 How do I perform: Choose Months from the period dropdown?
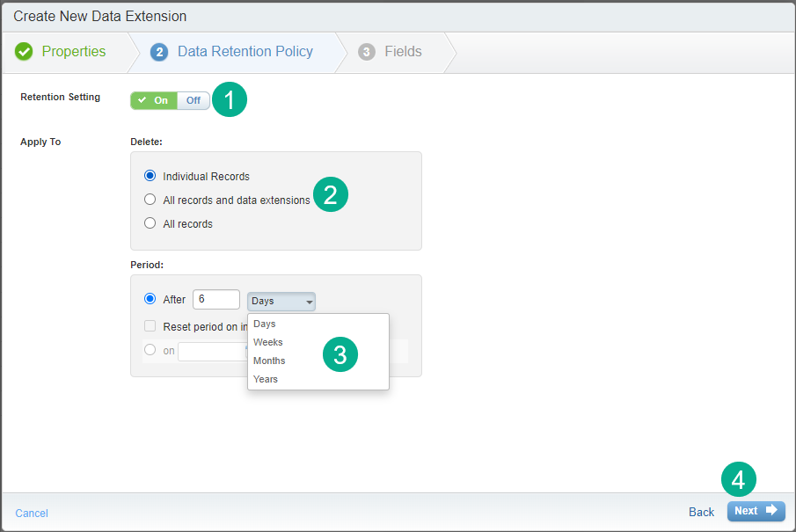[269, 361]
